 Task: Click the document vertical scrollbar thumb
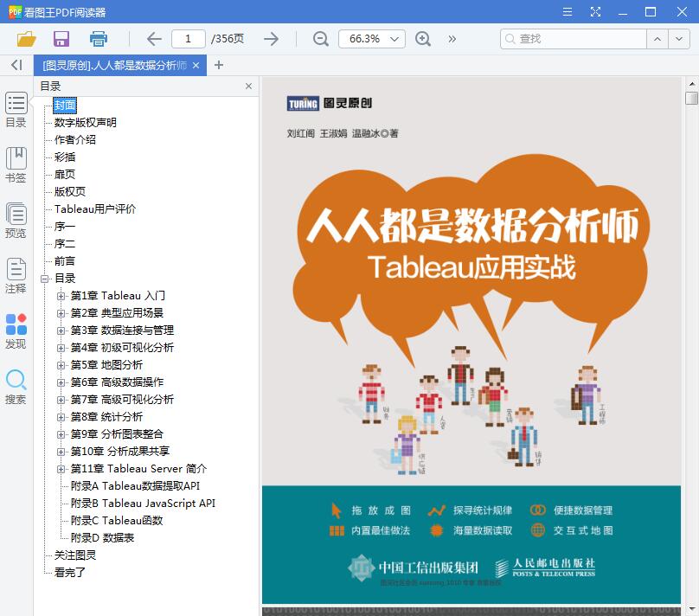[691, 98]
